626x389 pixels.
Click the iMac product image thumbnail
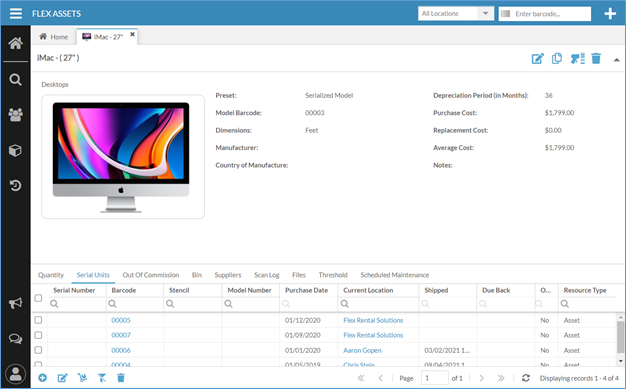point(123,157)
